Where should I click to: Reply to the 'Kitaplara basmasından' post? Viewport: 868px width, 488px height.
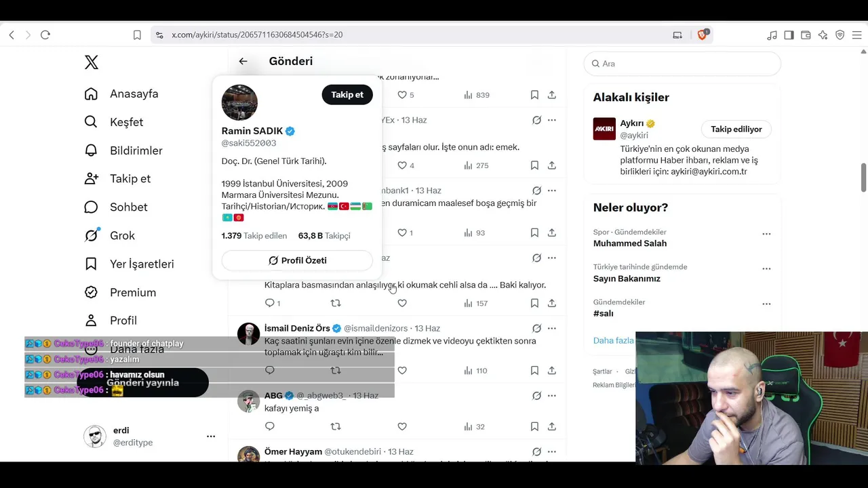(x=272, y=303)
